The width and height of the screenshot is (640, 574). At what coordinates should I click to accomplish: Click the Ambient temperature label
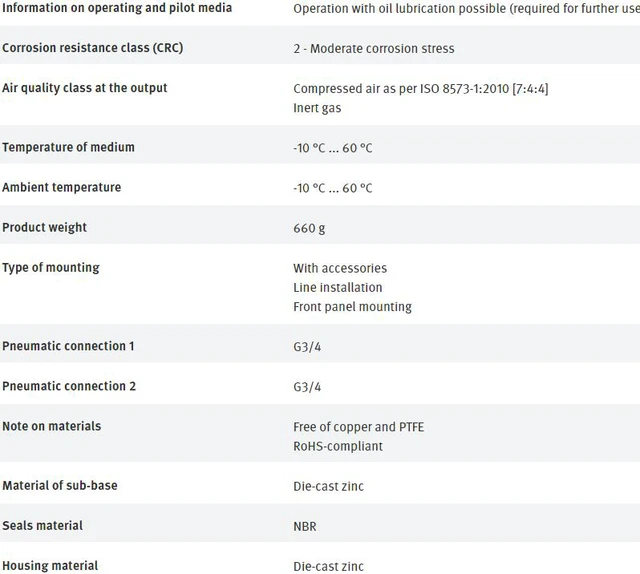[x=62, y=187]
